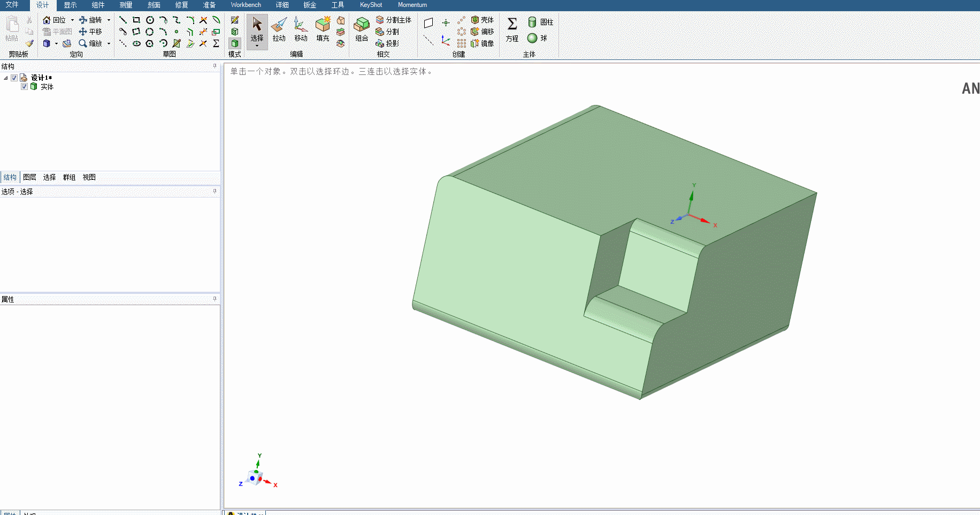Choose the Circle sketch tool
Screen dimensions: 980x515
tap(150, 20)
